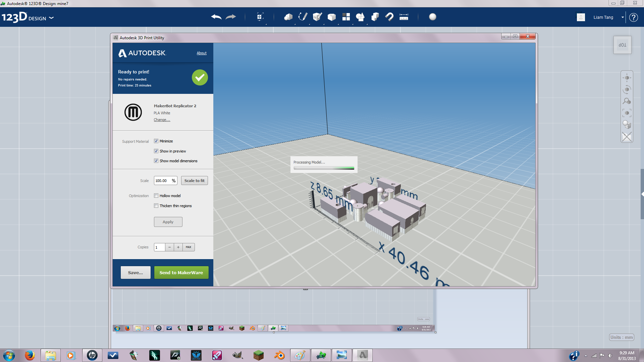644x362 pixels.
Task: Click the Change... printer link
Action: [162, 120]
